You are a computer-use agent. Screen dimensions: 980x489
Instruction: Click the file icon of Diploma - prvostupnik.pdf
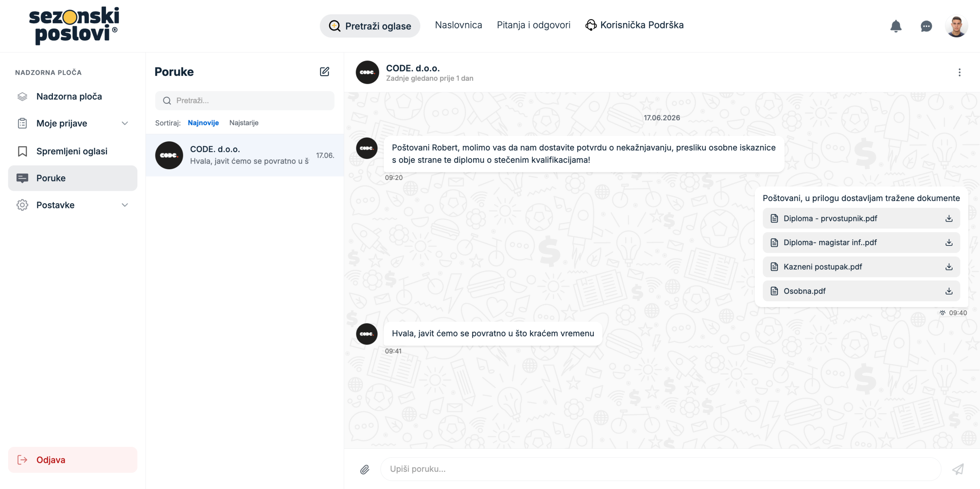pyautogui.click(x=774, y=218)
